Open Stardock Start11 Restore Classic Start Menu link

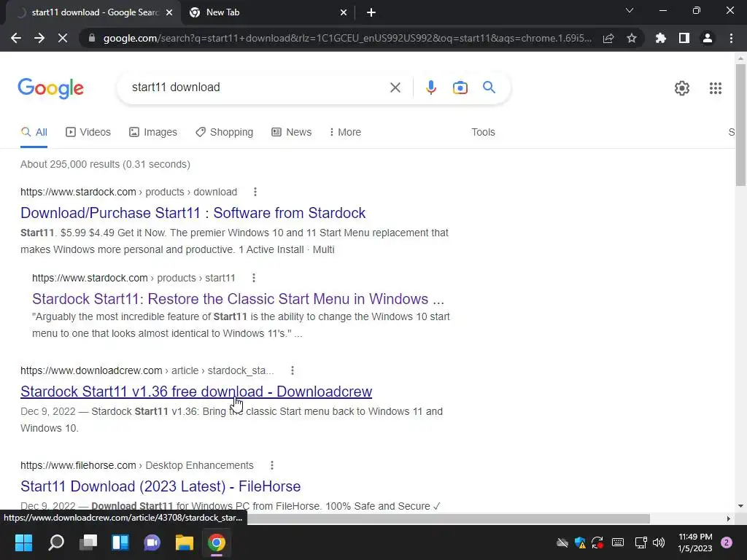tap(239, 299)
